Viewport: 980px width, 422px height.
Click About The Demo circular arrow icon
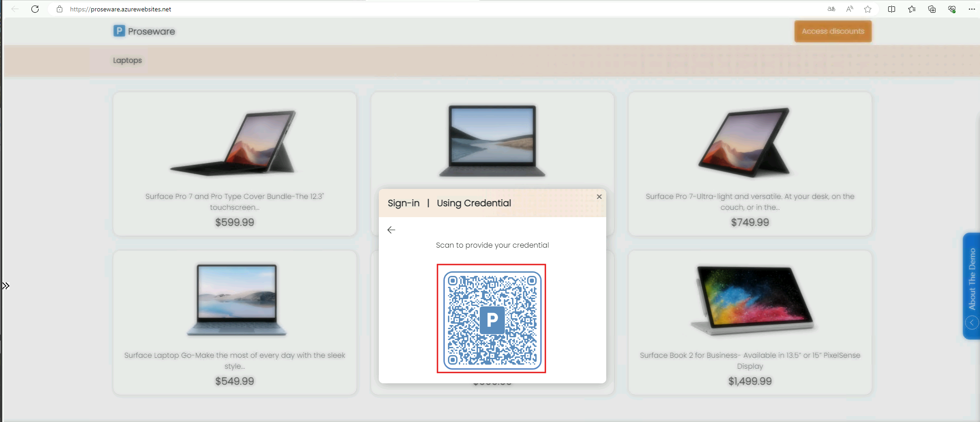(972, 323)
